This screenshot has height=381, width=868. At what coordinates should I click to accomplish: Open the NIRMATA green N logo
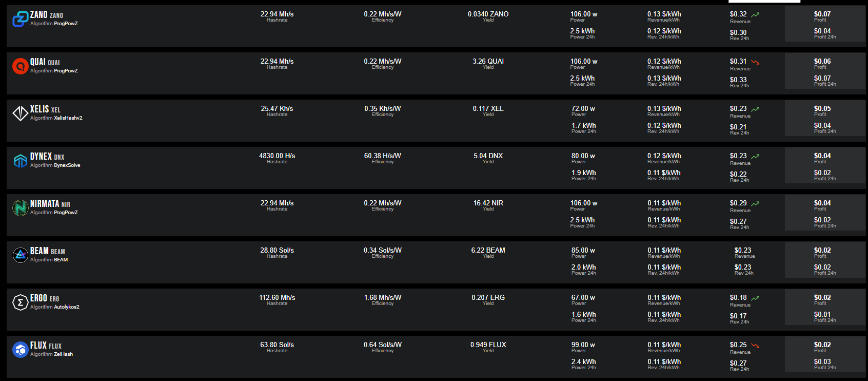20,208
